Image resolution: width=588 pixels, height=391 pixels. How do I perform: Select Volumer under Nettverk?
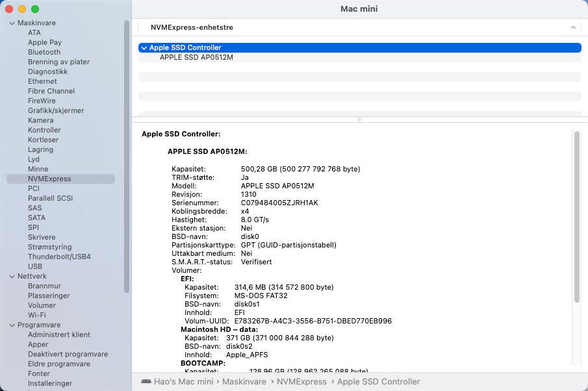coord(42,305)
